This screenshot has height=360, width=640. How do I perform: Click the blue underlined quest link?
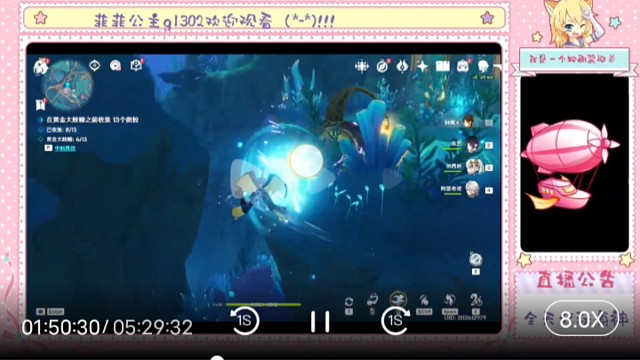(65, 149)
